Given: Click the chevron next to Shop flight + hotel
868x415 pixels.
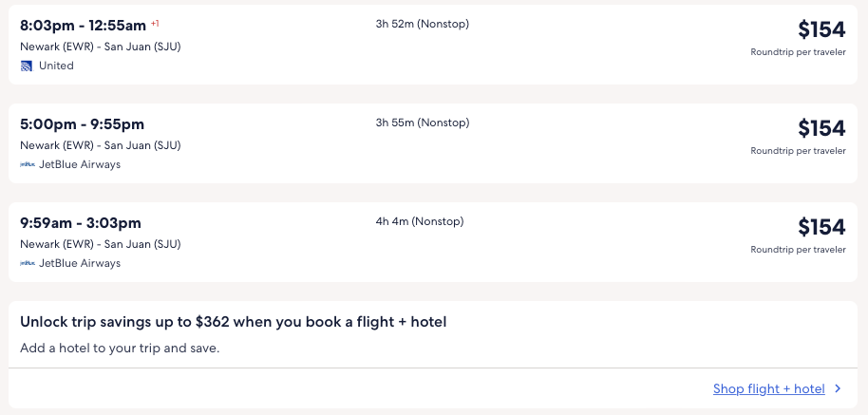Looking at the screenshot, I should [838, 388].
